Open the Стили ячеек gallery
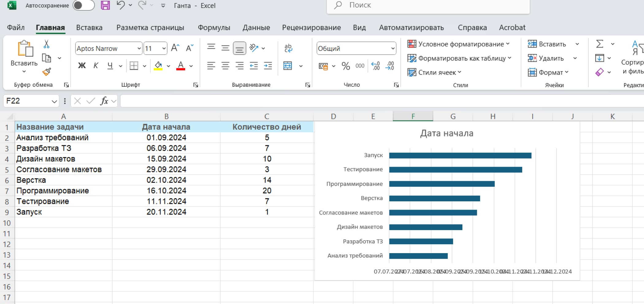 pyautogui.click(x=434, y=72)
